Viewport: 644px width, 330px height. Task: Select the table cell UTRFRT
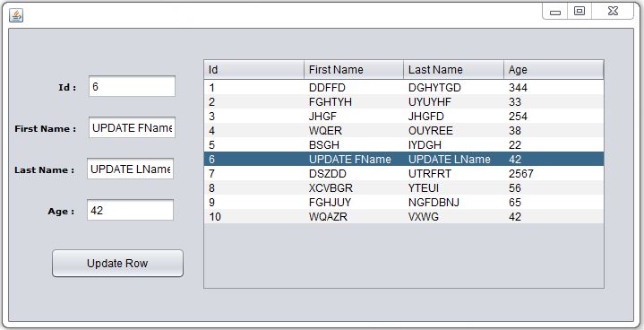[453, 173]
